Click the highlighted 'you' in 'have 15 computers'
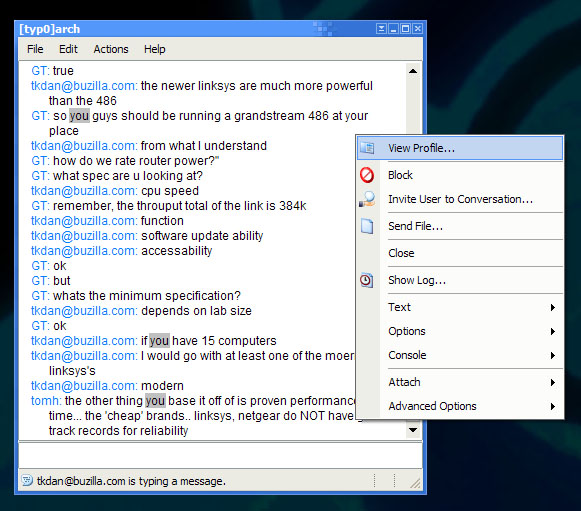581x511 pixels. point(159,341)
